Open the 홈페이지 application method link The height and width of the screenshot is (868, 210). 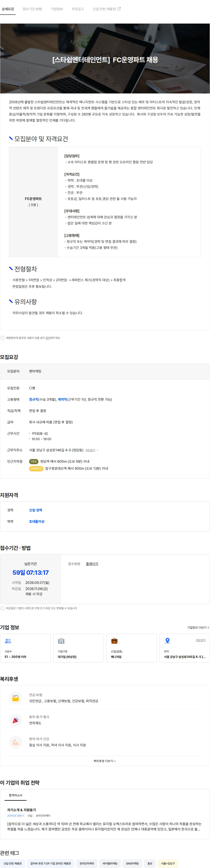(92, 564)
